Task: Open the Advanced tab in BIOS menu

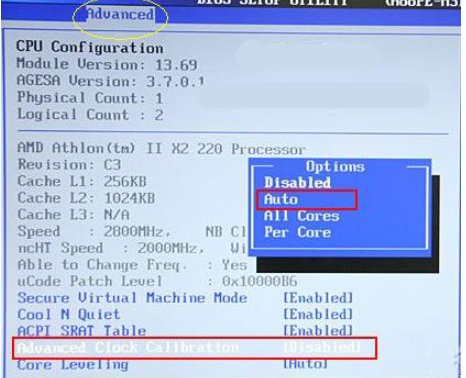Action: 120,15
